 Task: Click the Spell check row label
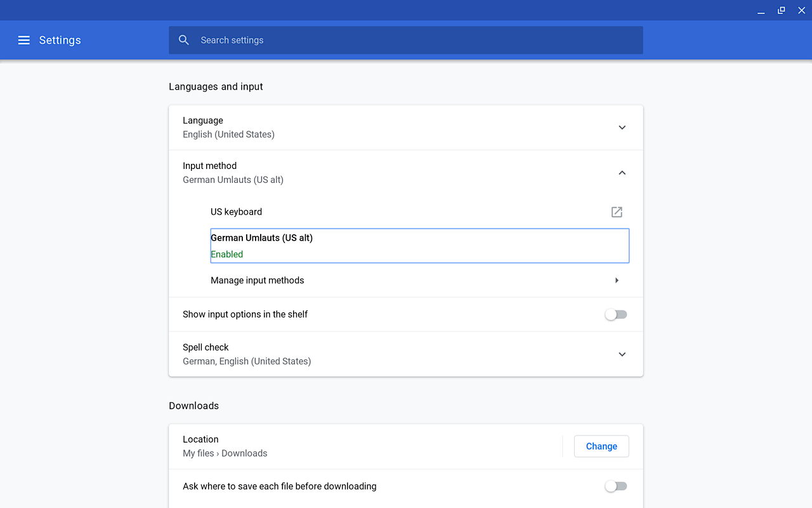pyautogui.click(x=206, y=347)
